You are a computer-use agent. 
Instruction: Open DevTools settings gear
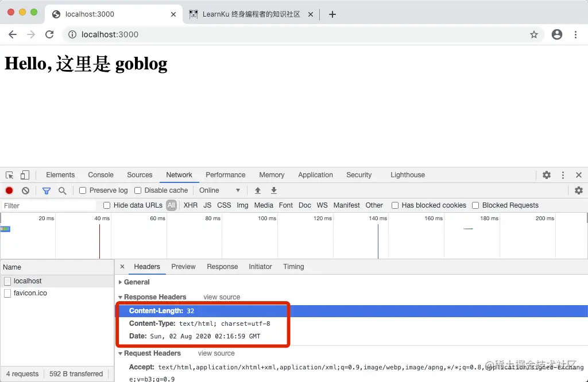point(547,175)
